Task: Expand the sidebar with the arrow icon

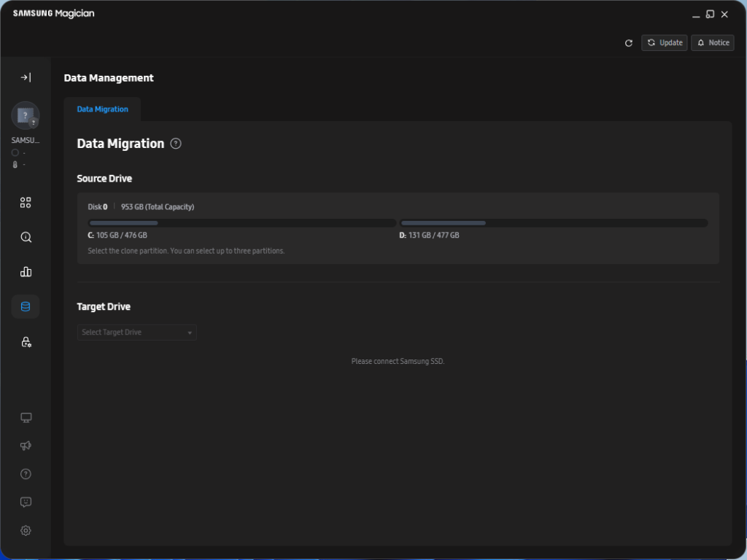Action: pyautogui.click(x=26, y=77)
